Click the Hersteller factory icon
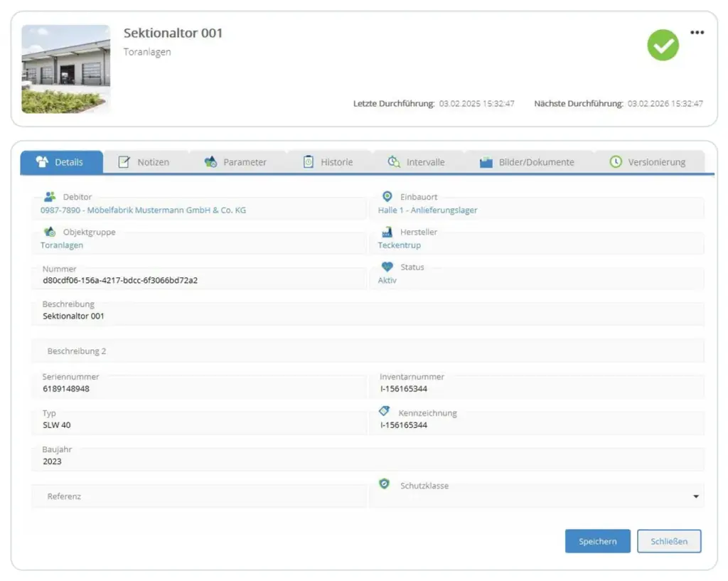Image resolution: width=728 pixels, height=581 pixels. click(x=387, y=232)
